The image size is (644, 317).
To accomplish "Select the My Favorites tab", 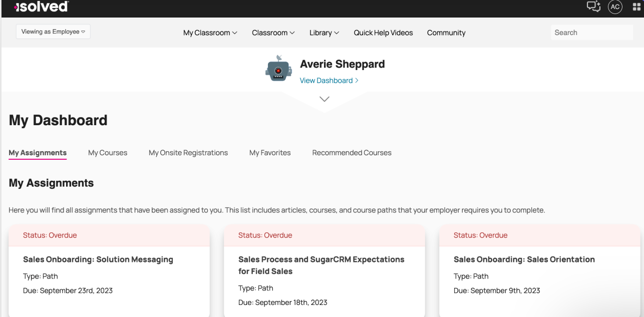I will click(270, 153).
